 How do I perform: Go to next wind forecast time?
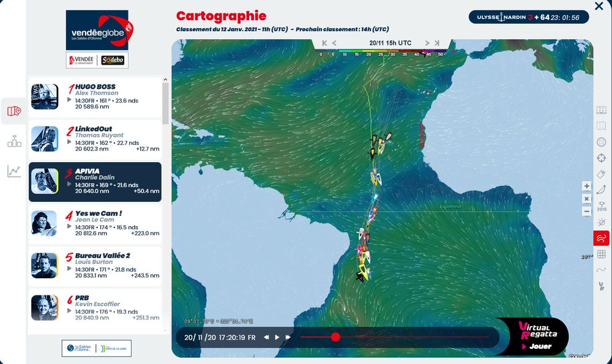pyautogui.click(x=427, y=43)
